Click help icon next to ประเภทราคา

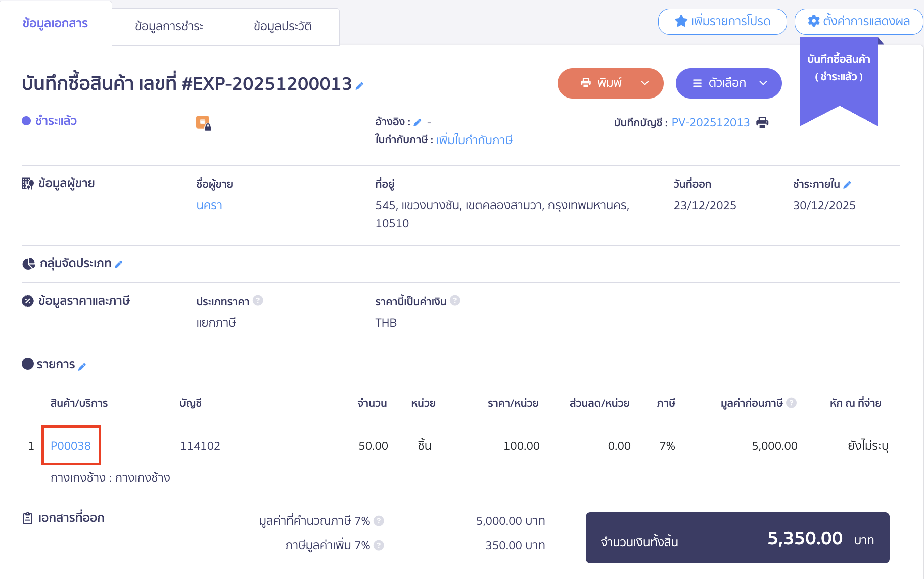click(x=258, y=301)
